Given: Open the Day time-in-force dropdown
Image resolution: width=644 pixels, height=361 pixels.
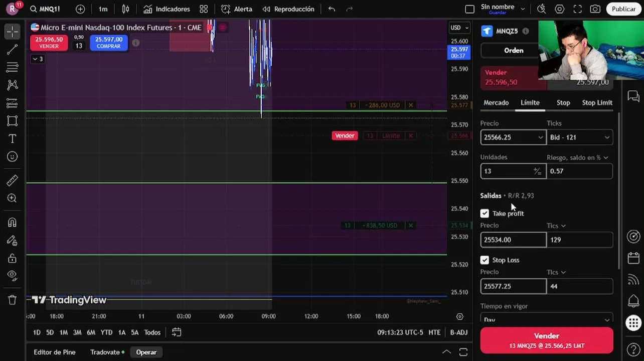Looking at the screenshot, I should [547, 319].
